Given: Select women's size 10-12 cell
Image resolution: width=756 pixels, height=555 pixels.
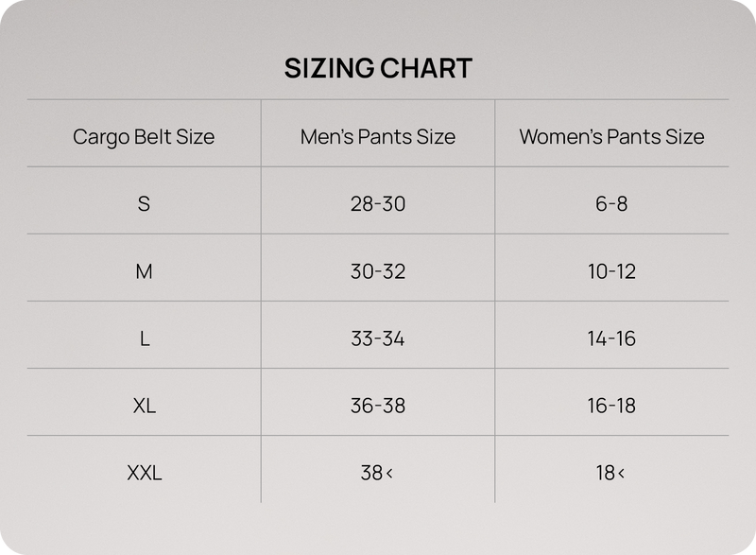Looking at the screenshot, I should (x=611, y=271).
